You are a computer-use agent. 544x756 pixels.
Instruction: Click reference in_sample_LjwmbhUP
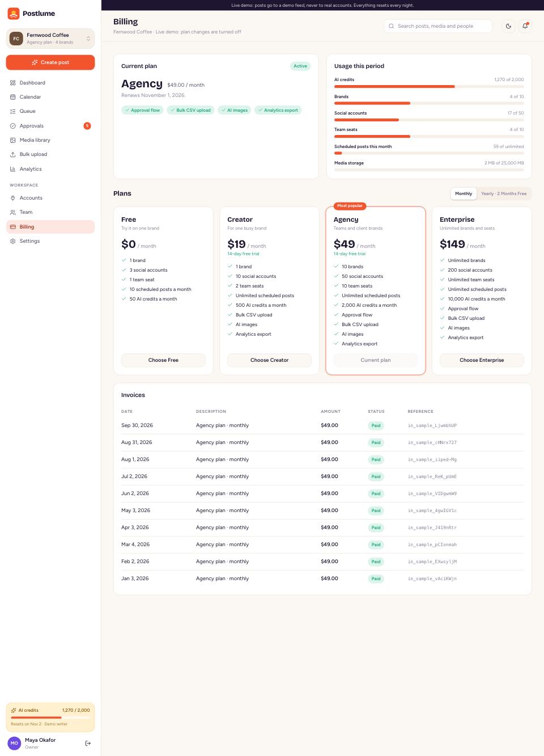point(432,425)
